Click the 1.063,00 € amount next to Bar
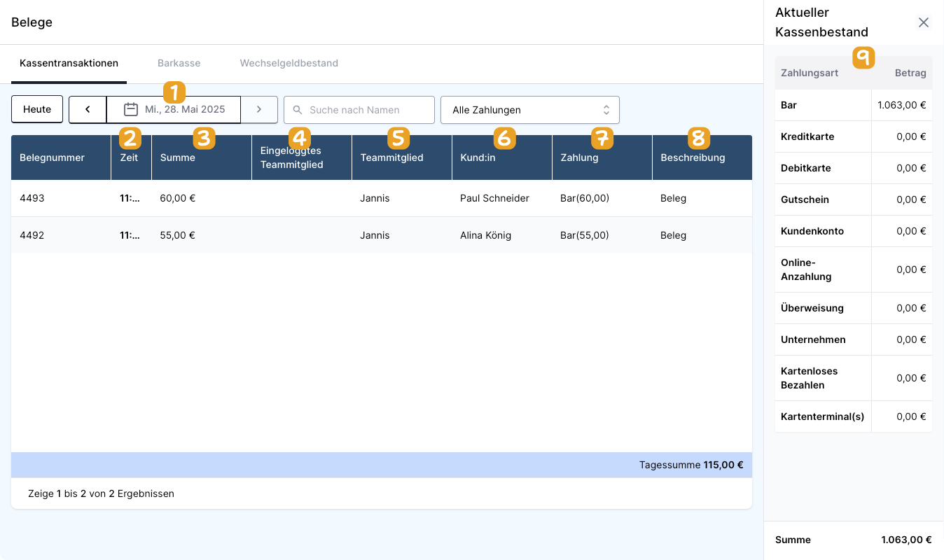944x560 pixels. click(902, 105)
